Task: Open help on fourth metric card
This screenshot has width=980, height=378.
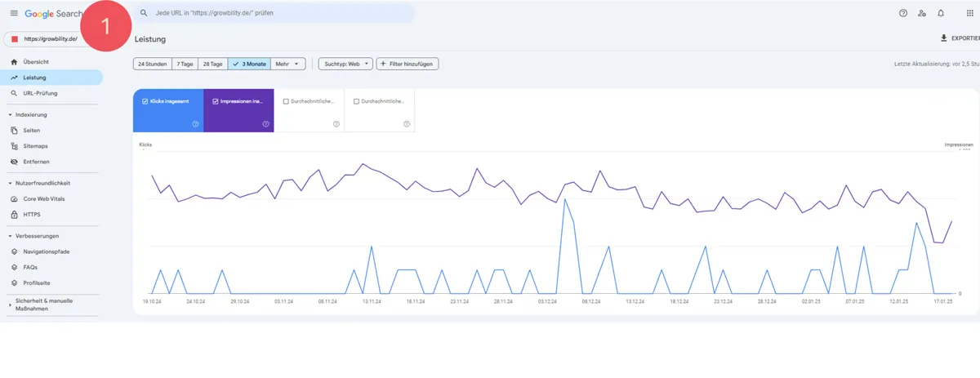Action: [x=407, y=124]
